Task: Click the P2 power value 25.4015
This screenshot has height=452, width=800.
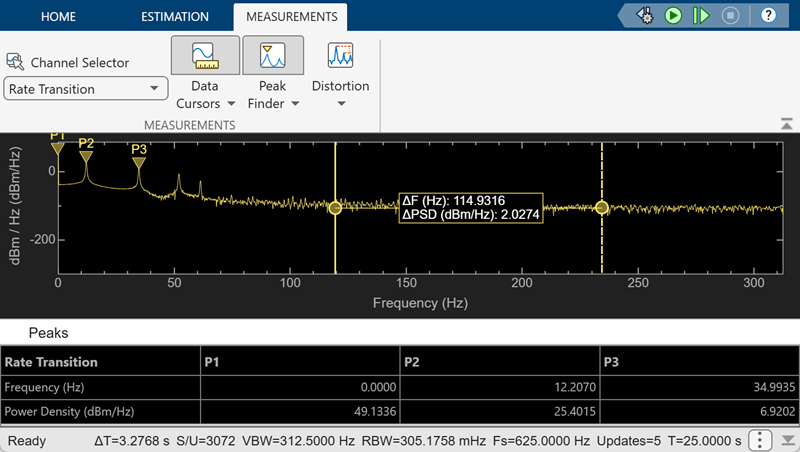Action: point(574,411)
